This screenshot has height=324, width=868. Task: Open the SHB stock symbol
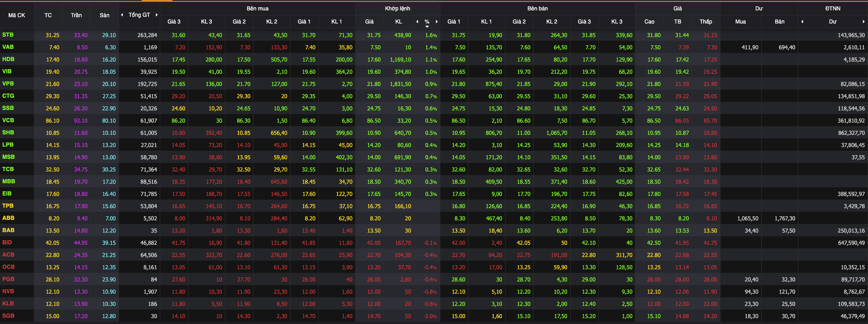(8, 133)
